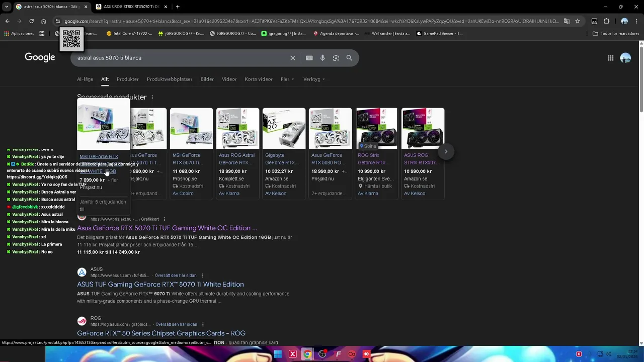Open a new browser tab

178,7
